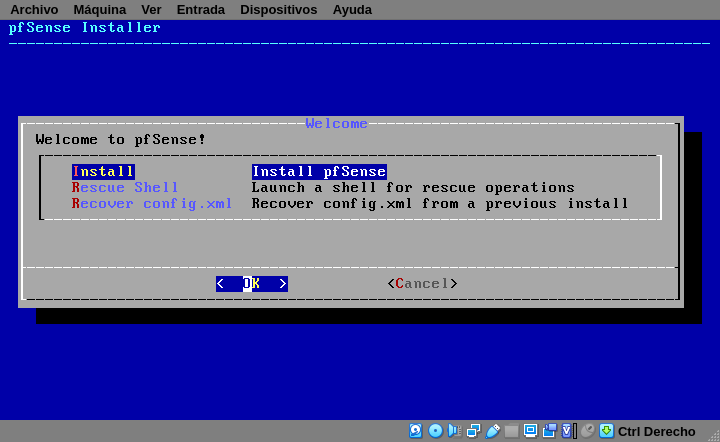
Task: Click the CPU virtualization status icon
Action: (x=569, y=431)
